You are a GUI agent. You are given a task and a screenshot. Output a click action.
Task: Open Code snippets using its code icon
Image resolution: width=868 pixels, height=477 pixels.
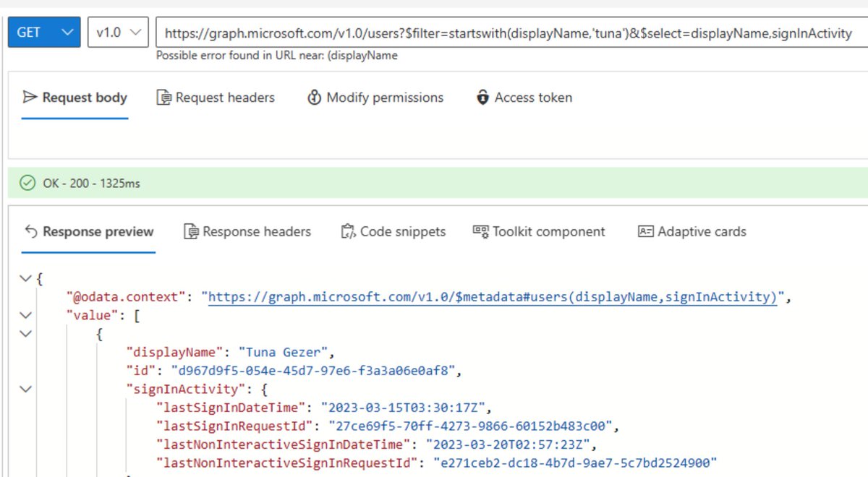click(x=347, y=231)
